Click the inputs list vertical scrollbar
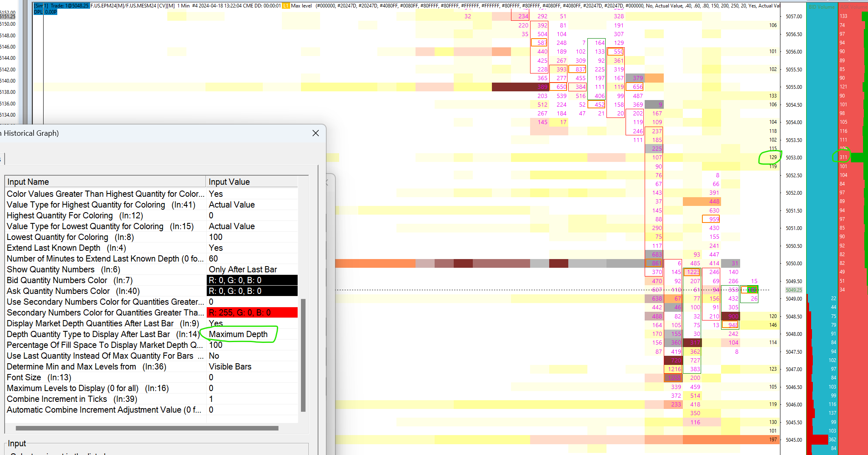 click(303, 355)
